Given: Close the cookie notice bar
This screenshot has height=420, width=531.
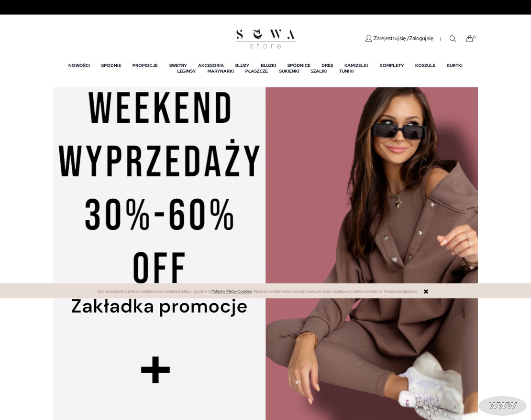Looking at the screenshot, I should point(426,291).
